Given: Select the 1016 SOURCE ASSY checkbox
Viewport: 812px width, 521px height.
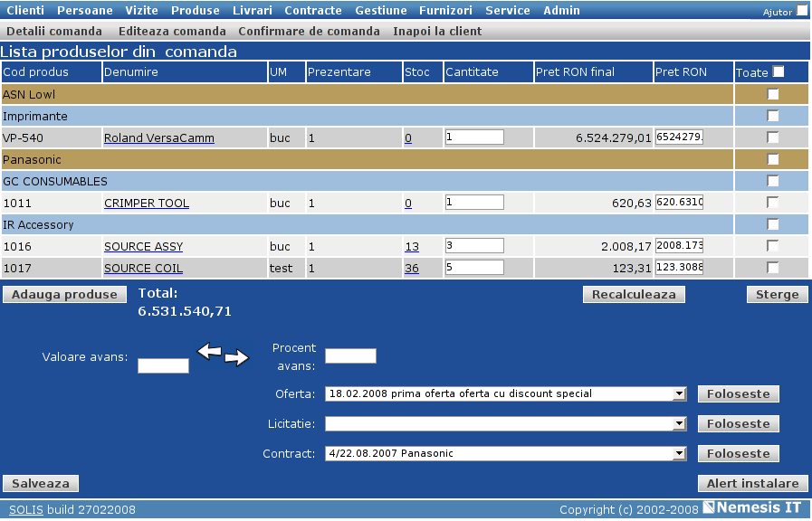Looking at the screenshot, I should pyautogui.click(x=773, y=246).
